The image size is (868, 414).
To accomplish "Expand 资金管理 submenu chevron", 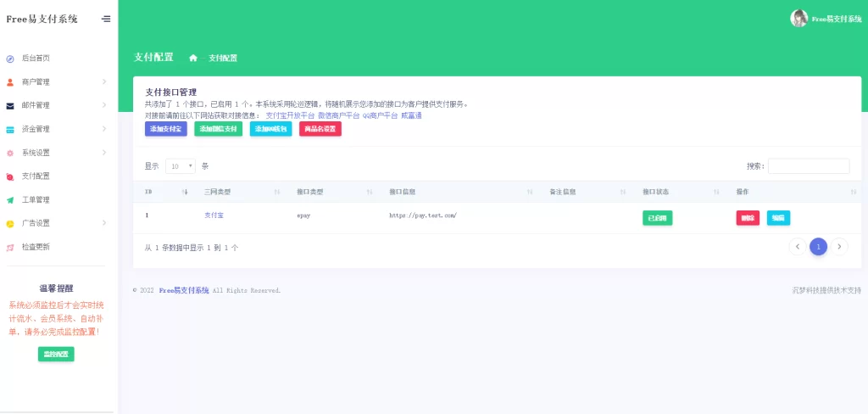I will pyautogui.click(x=104, y=129).
